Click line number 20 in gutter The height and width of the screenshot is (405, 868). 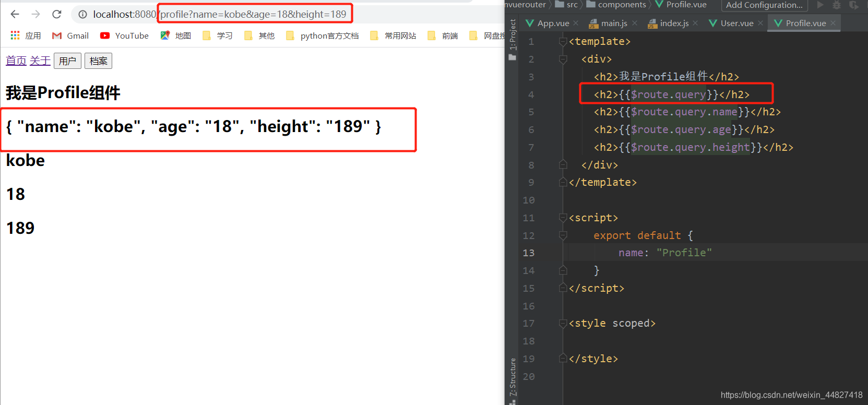point(529,377)
